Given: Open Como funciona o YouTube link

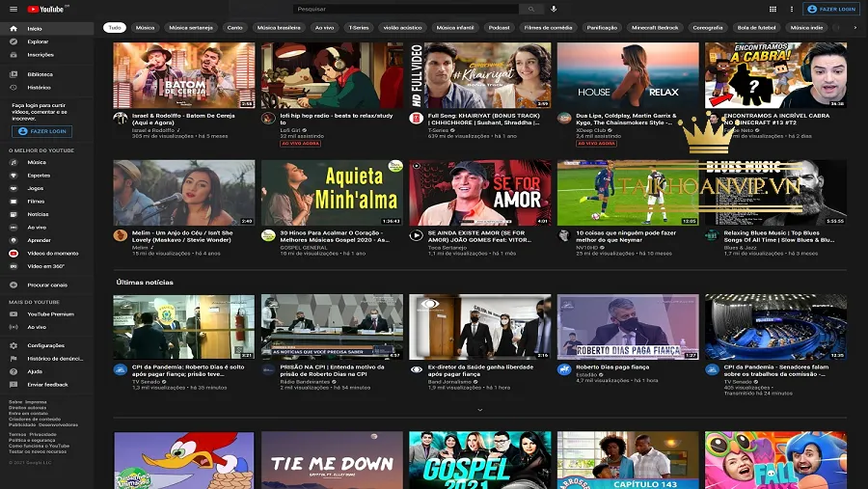Looking at the screenshot, I should click(39, 446).
